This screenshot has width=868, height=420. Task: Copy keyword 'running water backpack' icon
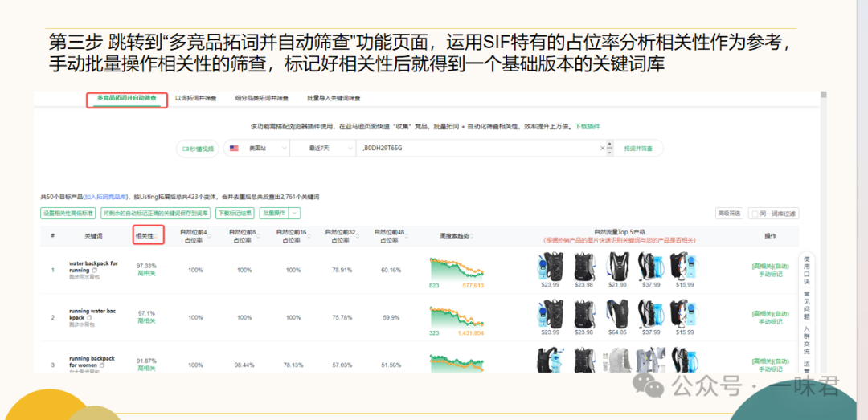(x=89, y=318)
